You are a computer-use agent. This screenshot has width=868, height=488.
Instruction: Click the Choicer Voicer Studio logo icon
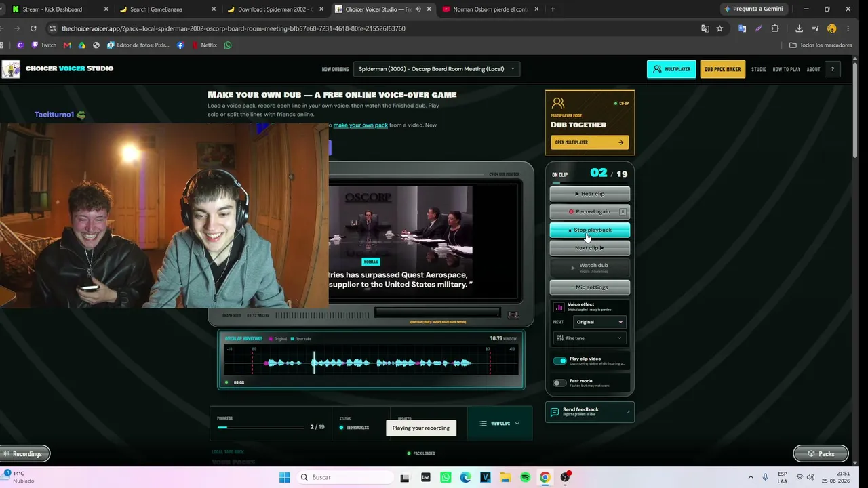pos(11,69)
